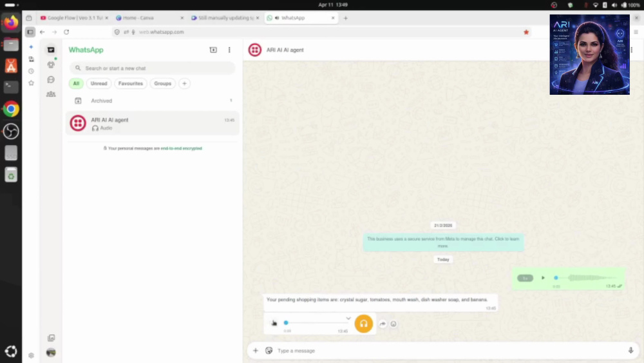644x363 pixels.
Task: Open the emoji and sticker picker
Action: click(x=269, y=351)
